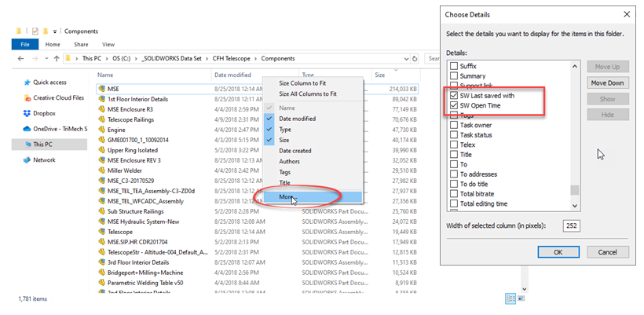Click the Telescope Railings part icon
The width and height of the screenshot is (644, 315).
click(x=102, y=119)
